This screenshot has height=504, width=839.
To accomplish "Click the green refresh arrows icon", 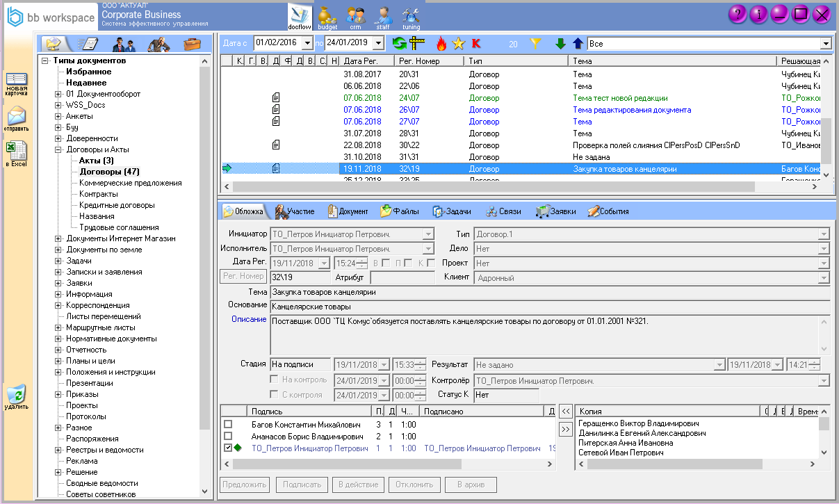I will [x=399, y=44].
